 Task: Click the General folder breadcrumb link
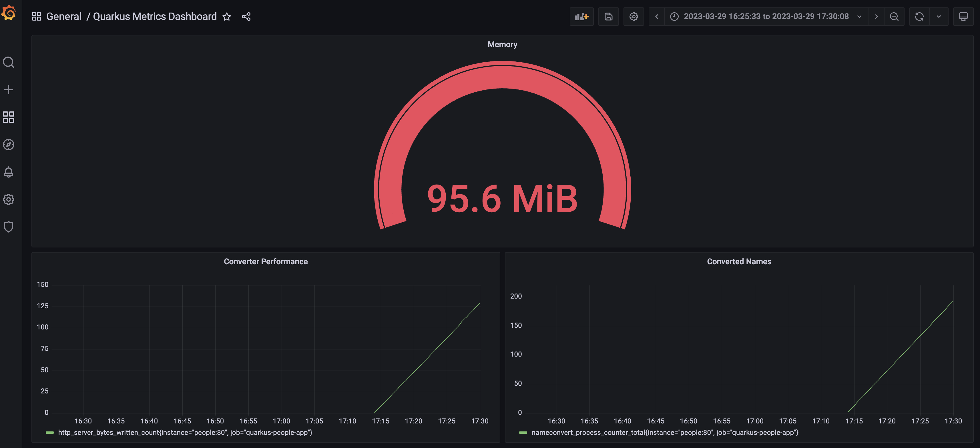point(63,17)
